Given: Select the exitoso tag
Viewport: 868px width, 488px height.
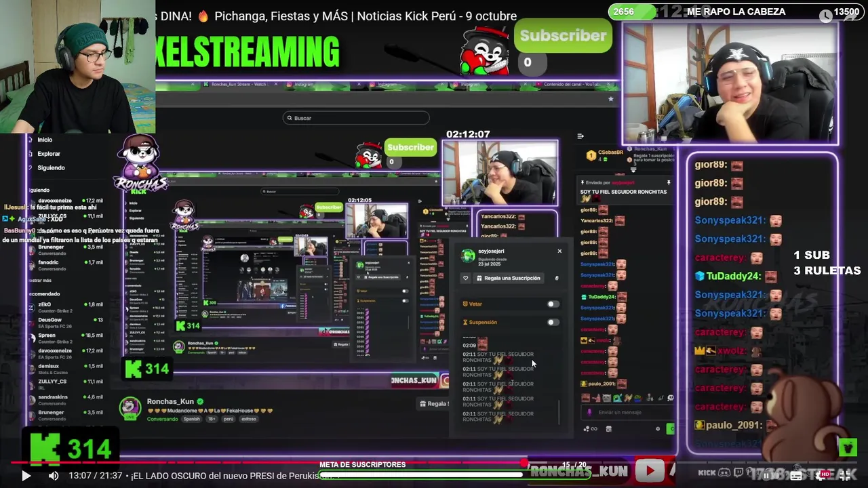Looking at the screenshot, I should [249, 419].
